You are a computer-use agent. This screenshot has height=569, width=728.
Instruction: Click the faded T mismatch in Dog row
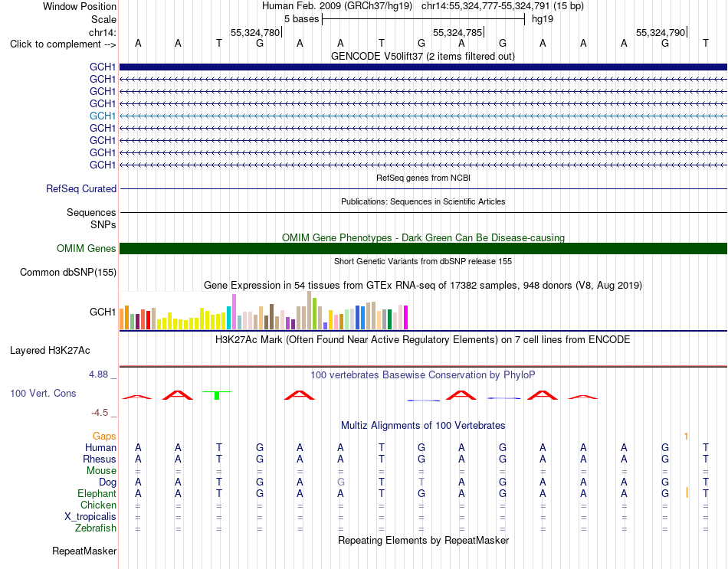[x=421, y=482]
